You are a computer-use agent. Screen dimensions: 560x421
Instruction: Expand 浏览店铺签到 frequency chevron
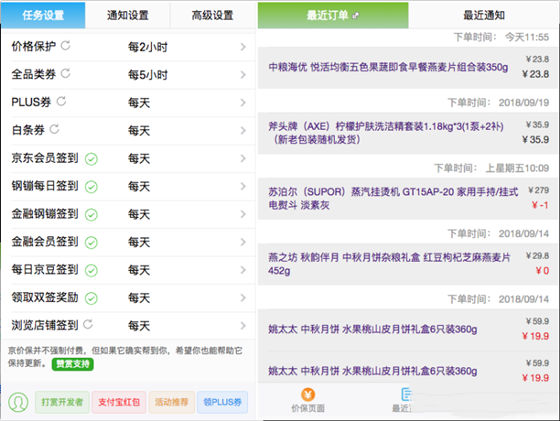click(x=243, y=325)
